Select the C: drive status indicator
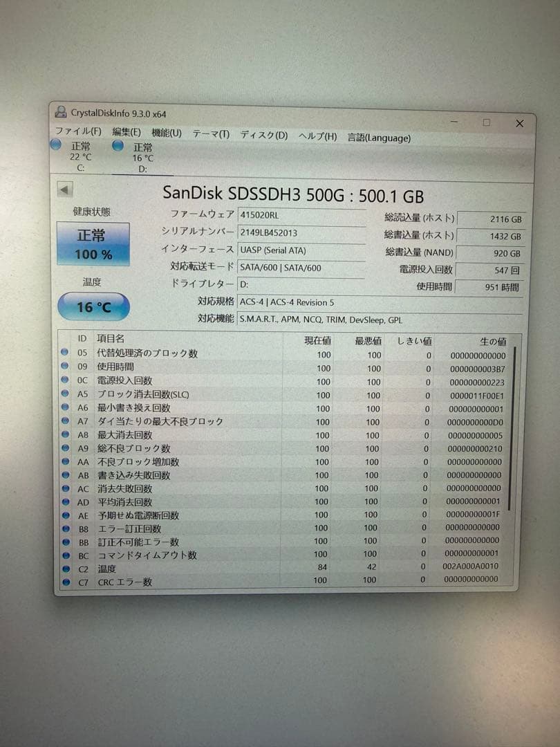Viewport: 560px width, 747px height. tap(73, 156)
